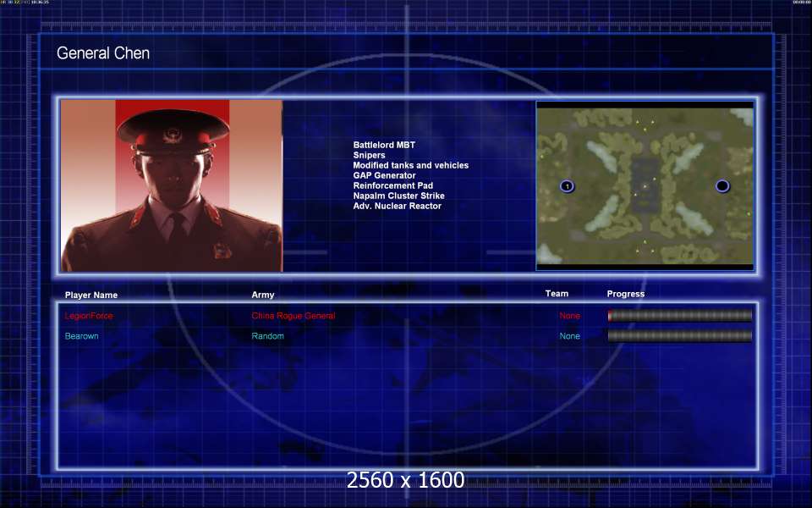Click the 'Army' column header
This screenshot has height=508, width=812.
tap(263, 295)
